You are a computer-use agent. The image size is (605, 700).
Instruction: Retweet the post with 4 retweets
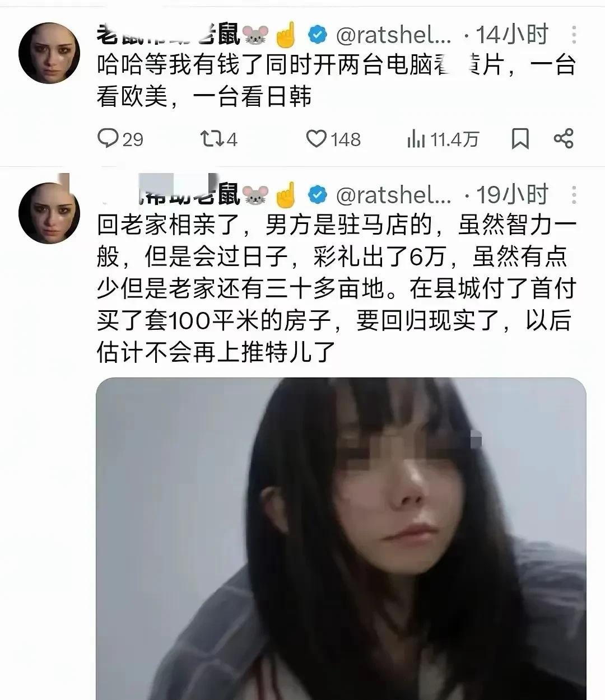tap(219, 138)
